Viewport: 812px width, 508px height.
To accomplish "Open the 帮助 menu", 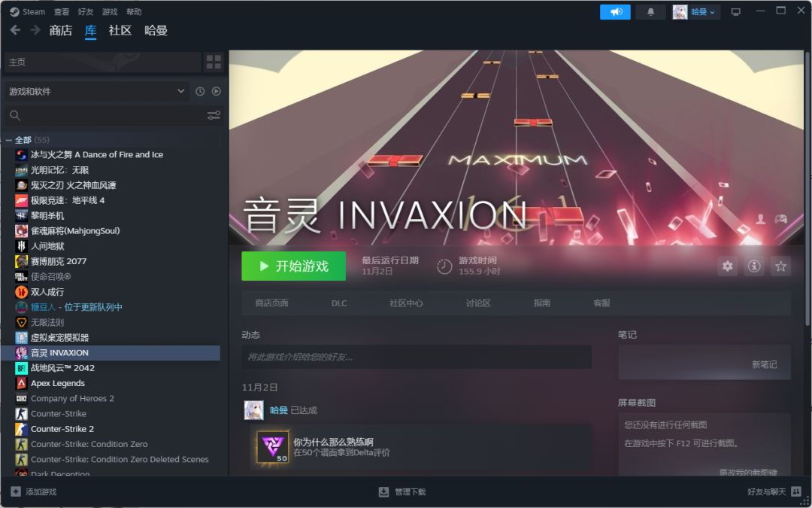I will click(134, 11).
